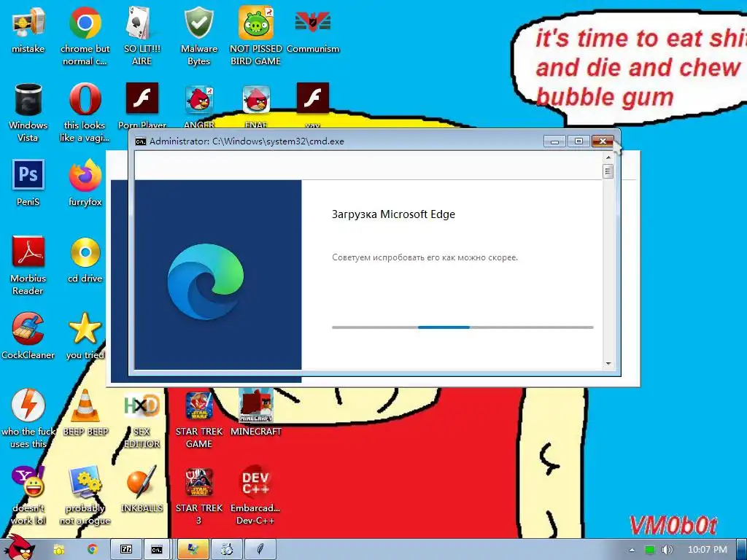
Task: Launch 'NOT PISSED BIRD GAME' icon
Action: coord(256,36)
